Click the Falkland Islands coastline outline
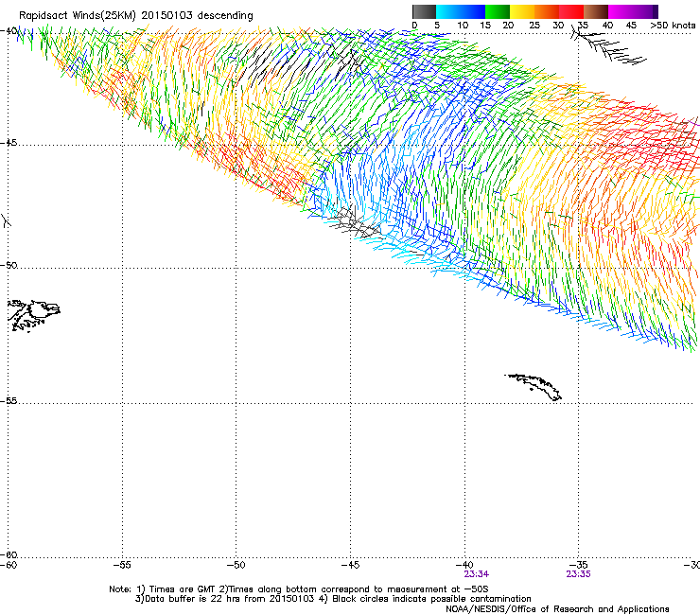This screenshot has width=700, height=615. (34, 316)
